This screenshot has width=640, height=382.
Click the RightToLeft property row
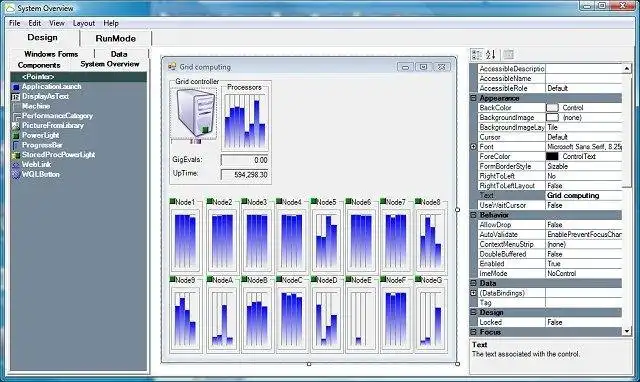(x=550, y=176)
